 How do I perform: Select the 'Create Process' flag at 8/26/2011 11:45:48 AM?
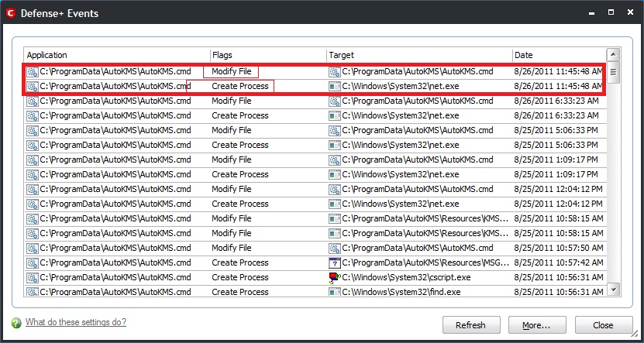[240, 87]
